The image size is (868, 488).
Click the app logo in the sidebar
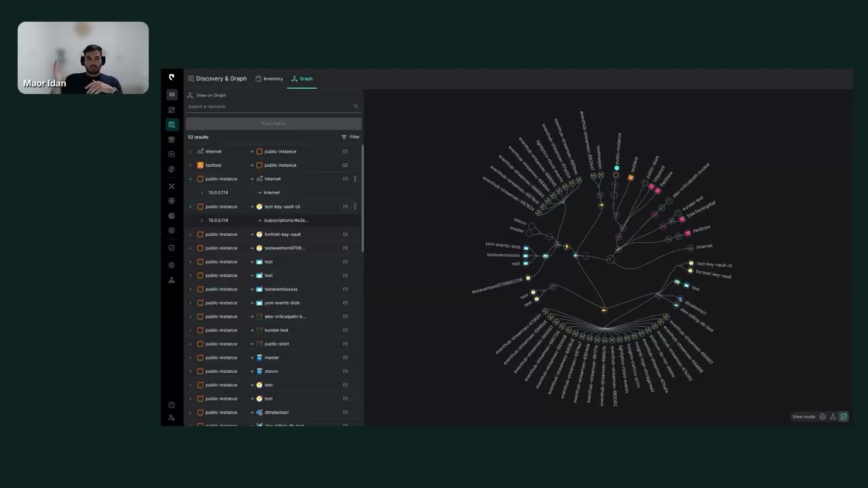172,78
